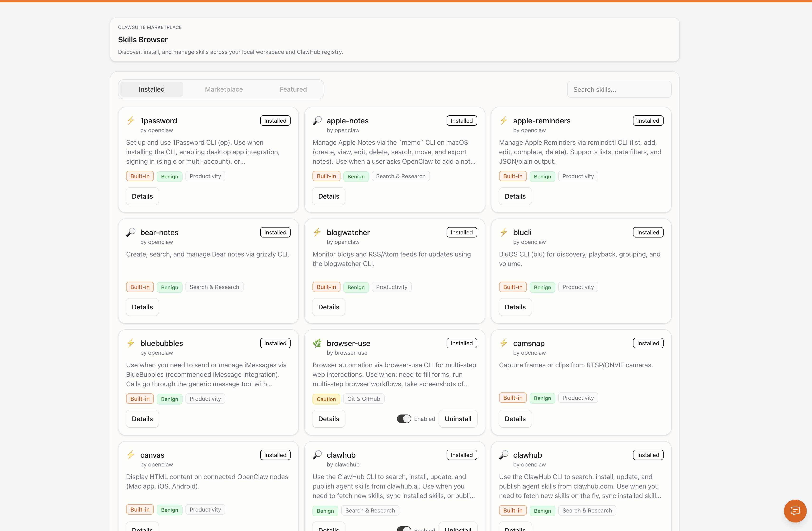
Task: Switch to the Installed tab
Action: 151,89
